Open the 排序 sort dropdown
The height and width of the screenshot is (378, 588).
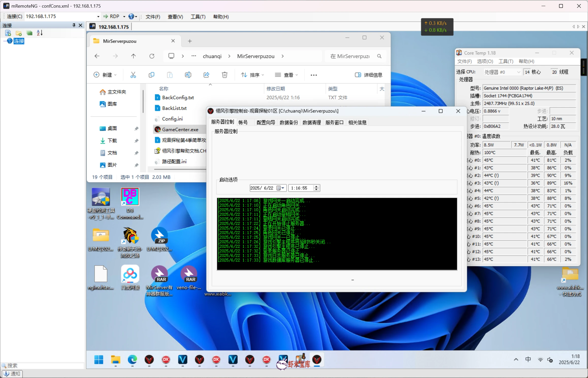tap(252, 75)
